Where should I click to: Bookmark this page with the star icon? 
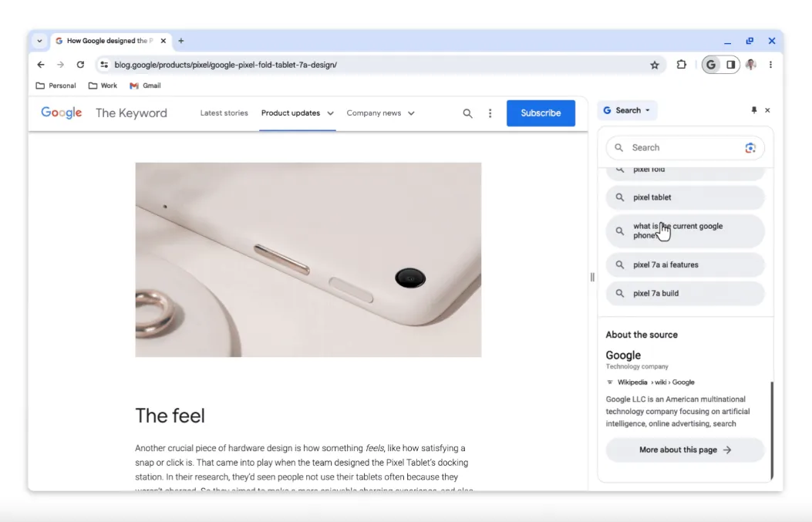655,65
